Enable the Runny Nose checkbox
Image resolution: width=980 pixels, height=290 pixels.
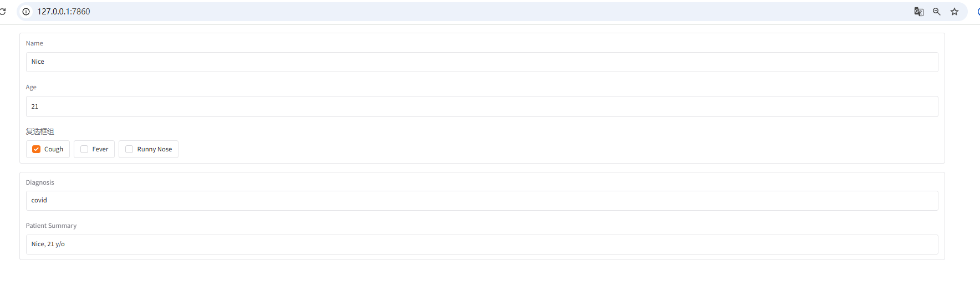tap(129, 149)
